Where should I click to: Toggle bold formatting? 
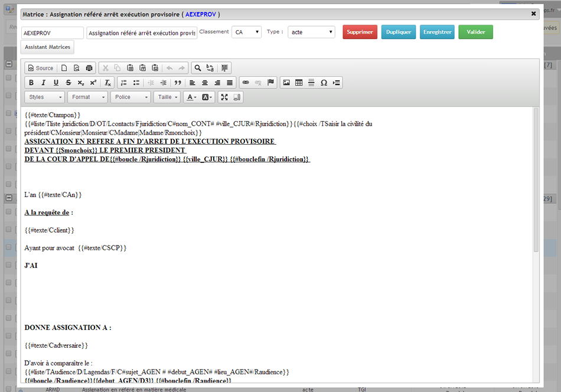coord(31,83)
